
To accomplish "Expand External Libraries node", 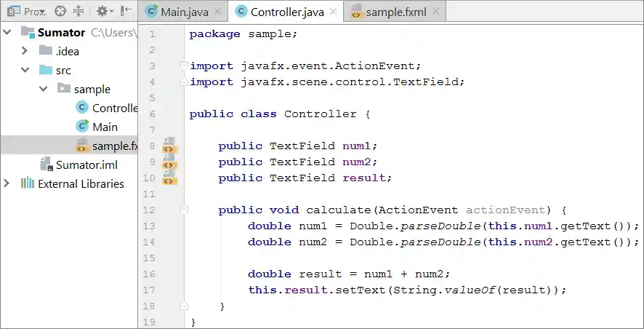I will (6, 183).
